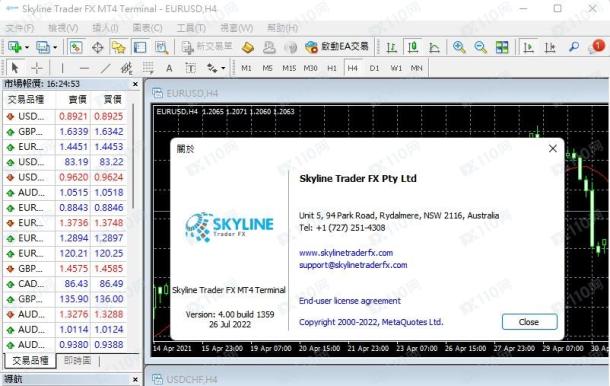The width and height of the screenshot is (610, 386).
Task: Expand the arrows objects dropdown arrow
Action: tap(223, 68)
